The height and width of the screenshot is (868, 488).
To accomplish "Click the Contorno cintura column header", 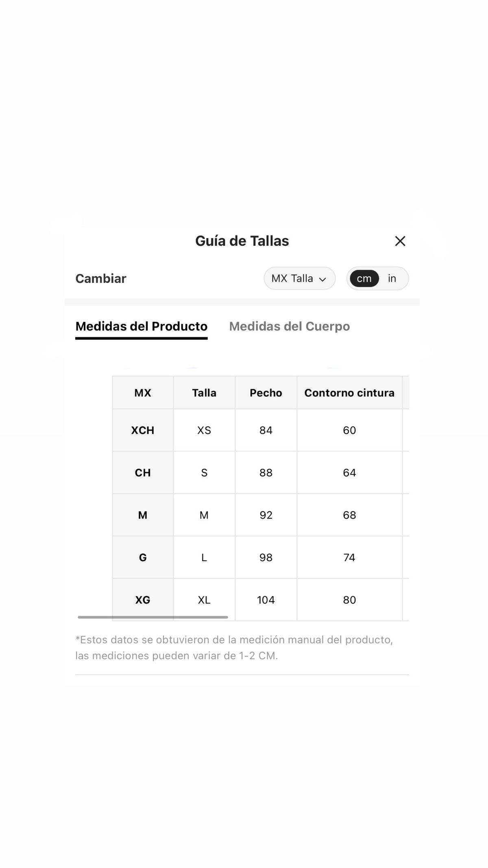I will point(349,393).
